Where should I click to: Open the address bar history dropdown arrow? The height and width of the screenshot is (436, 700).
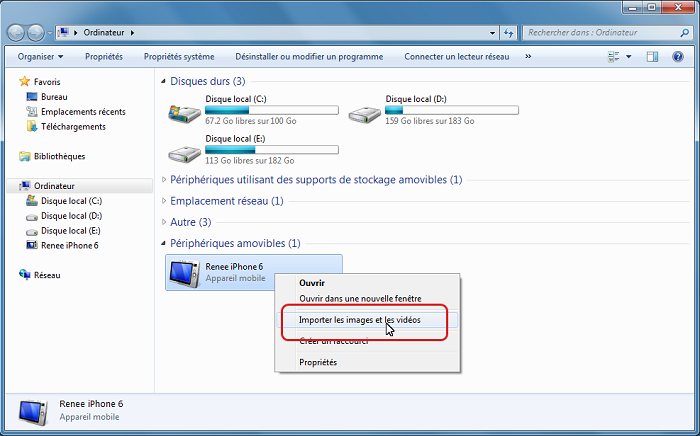(492, 33)
